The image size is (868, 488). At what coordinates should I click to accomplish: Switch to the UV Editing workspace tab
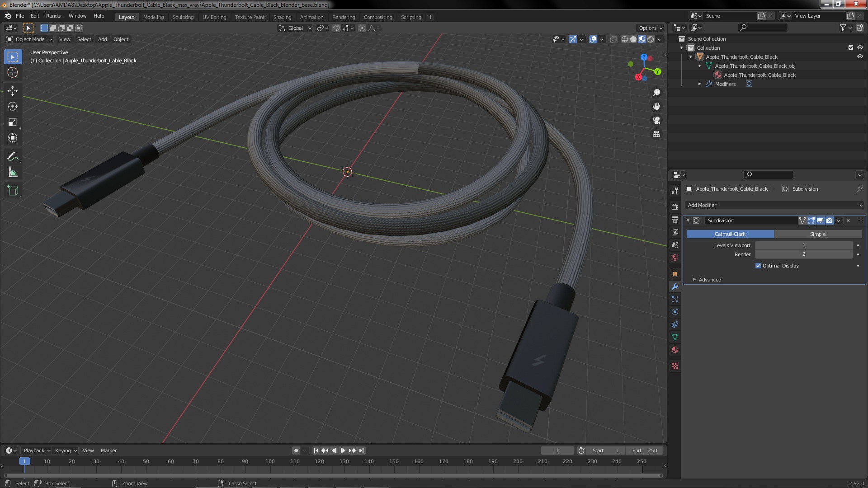click(214, 17)
